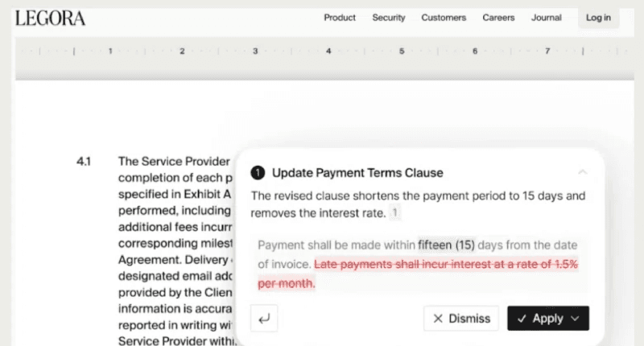Dismiss the suggested clause edit
The width and height of the screenshot is (644, 346).
pos(461,319)
